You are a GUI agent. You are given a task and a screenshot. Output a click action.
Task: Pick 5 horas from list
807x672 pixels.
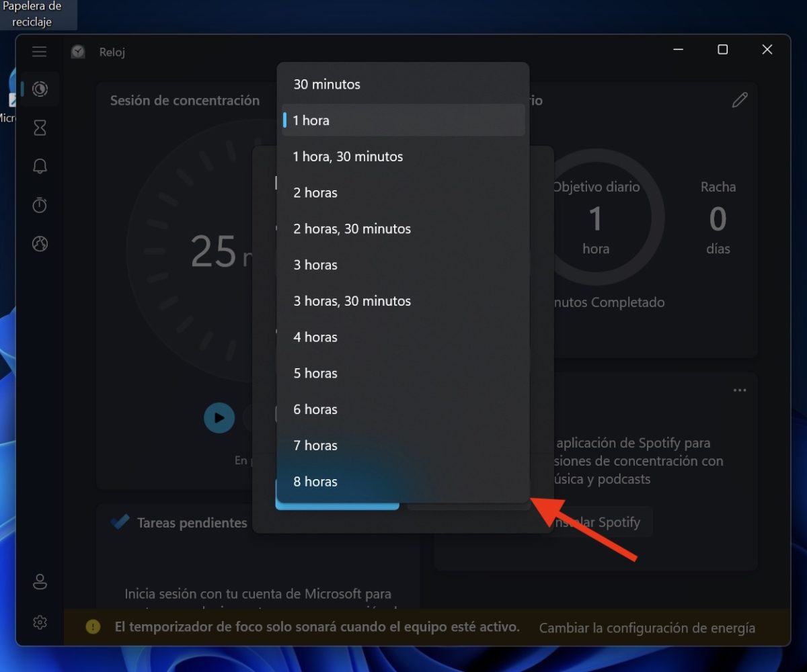point(403,374)
